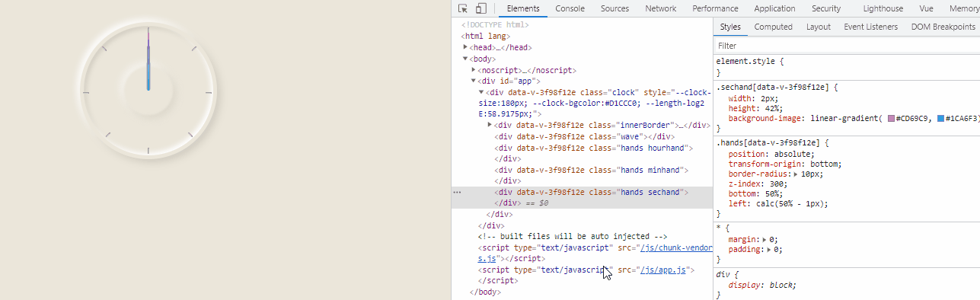This screenshot has width=980, height=300.
Task: Expand the innerBorder div node
Action: pyautogui.click(x=490, y=125)
